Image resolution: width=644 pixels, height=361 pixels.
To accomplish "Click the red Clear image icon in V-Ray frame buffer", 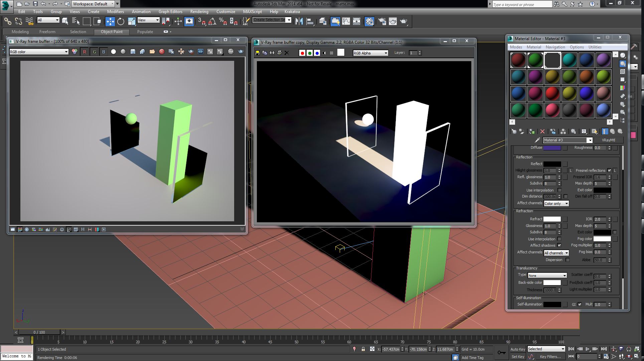I will (x=162, y=51).
